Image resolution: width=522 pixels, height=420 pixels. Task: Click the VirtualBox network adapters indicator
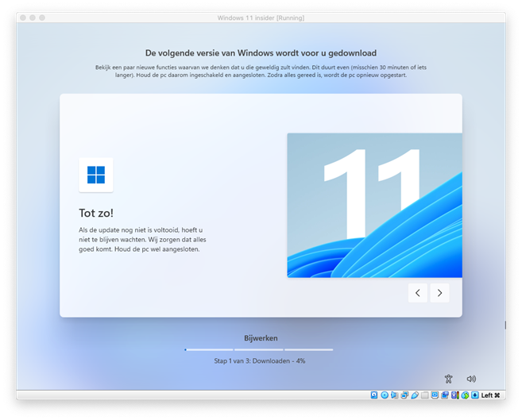[404, 395]
